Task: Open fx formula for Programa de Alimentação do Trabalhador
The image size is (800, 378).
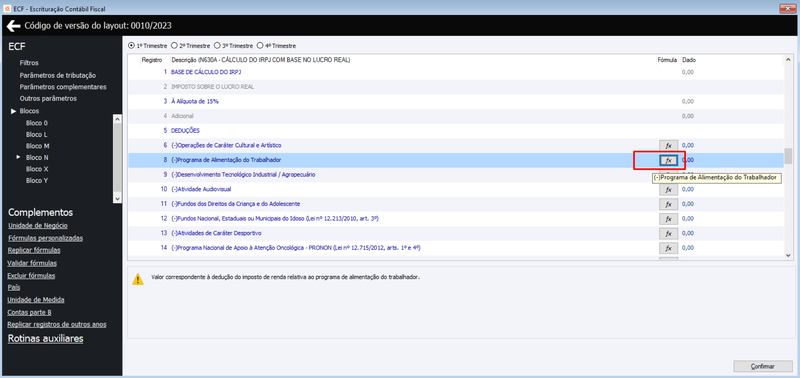Action: [x=668, y=160]
